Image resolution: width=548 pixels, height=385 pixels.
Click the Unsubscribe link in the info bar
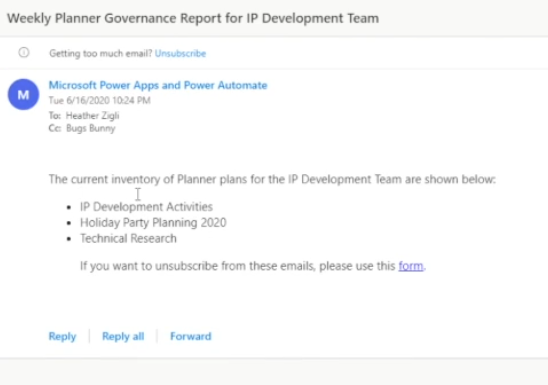(x=180, y=53)
